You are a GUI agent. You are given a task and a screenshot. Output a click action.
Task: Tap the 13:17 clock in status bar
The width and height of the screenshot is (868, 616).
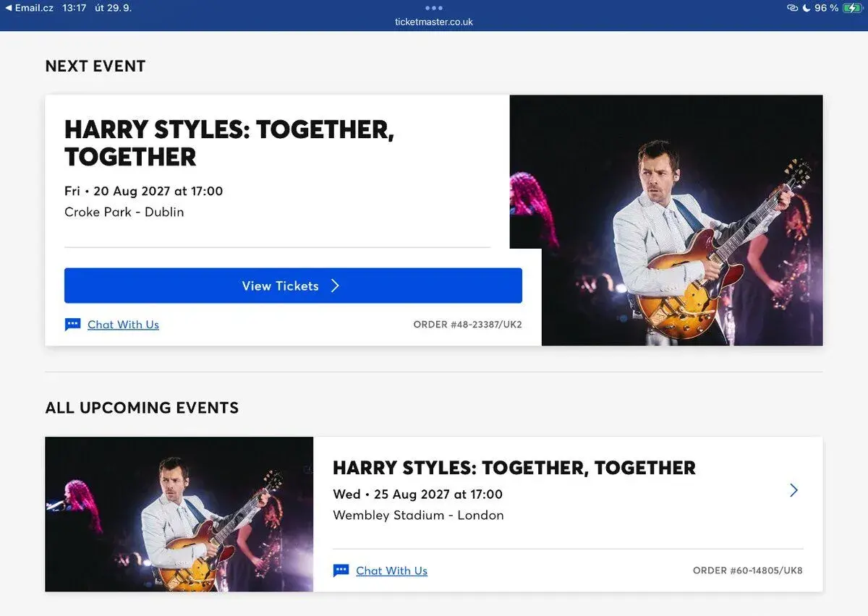(75, 8)
